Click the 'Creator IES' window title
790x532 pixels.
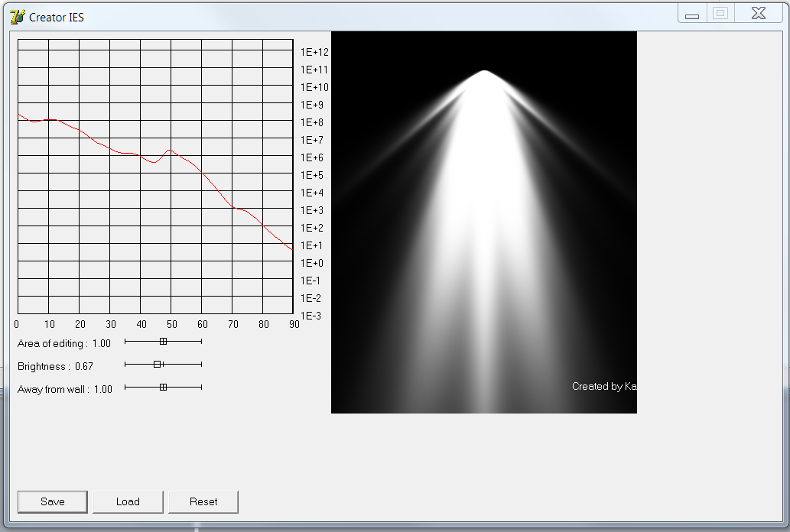[x=57, y=18]
